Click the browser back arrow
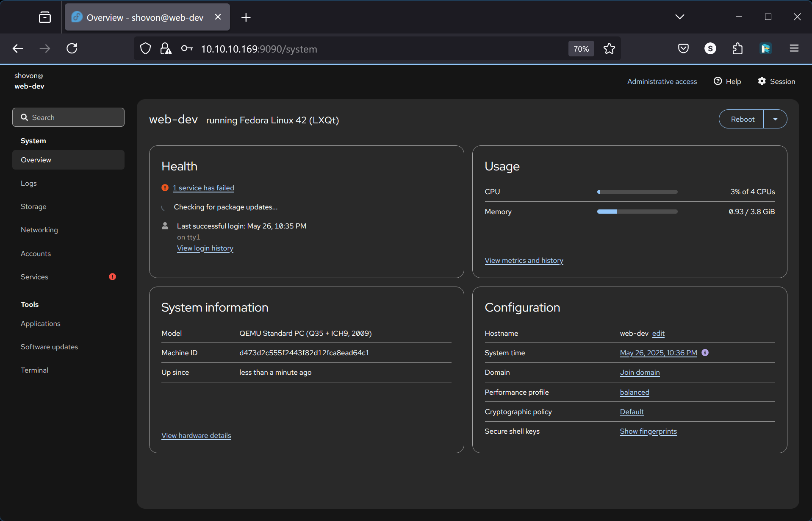 point(18,49)
